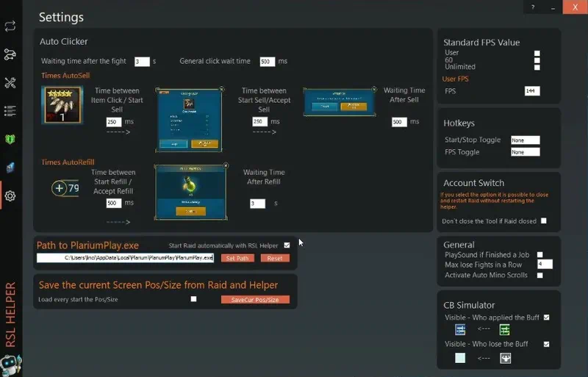This screenshot has height=377, width=588.
Task: Click the four-star artifact item thumbnail
Action: (x=62, y=105)
